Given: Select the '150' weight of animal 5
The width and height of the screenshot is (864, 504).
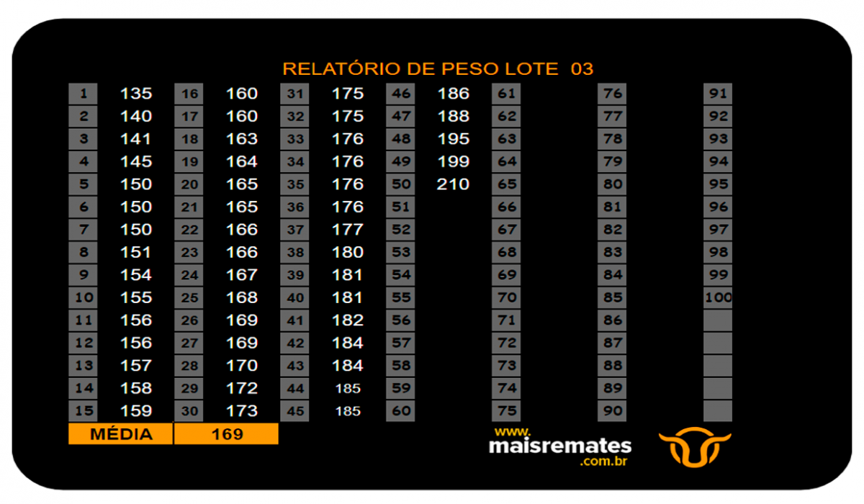Looking at the screenshot, I should tap(136, 184).
